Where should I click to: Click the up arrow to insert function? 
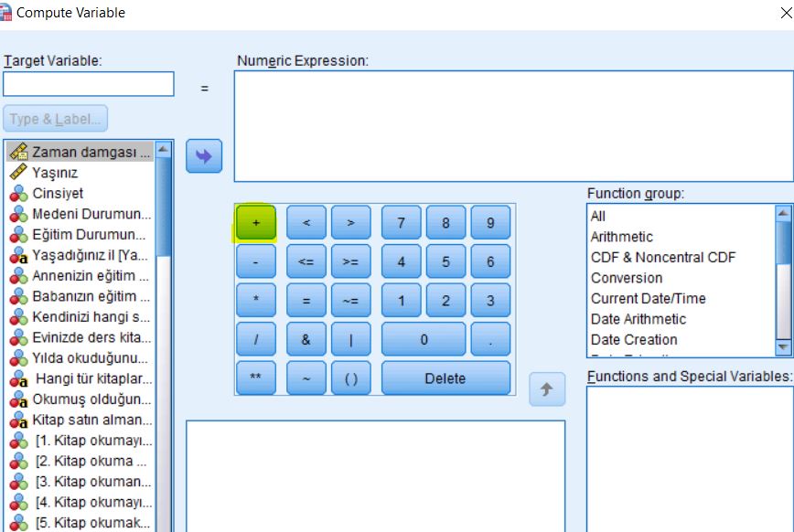(x=546, y=389)
